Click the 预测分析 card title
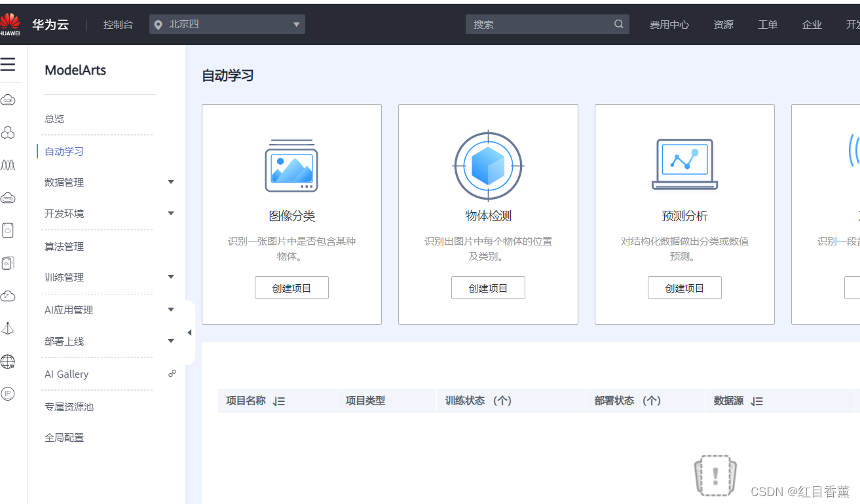The width and height of the screenshot is (860, 504). pos(684,216)
